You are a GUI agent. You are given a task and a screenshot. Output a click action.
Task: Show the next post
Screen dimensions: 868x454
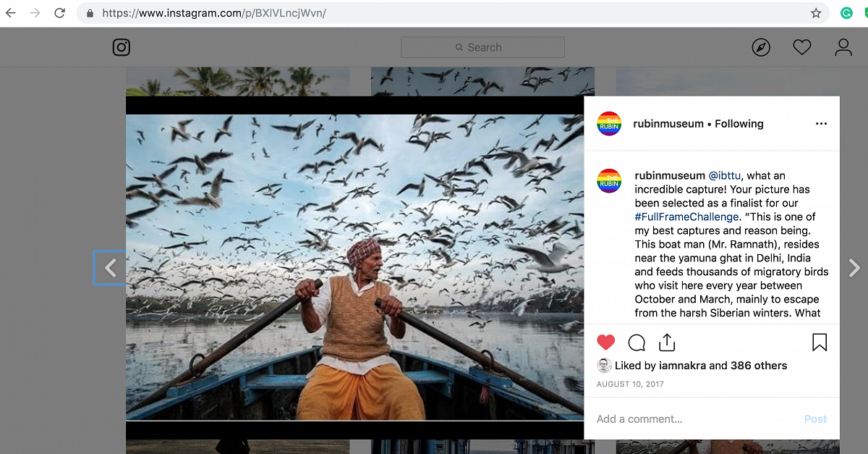point(854,268)
